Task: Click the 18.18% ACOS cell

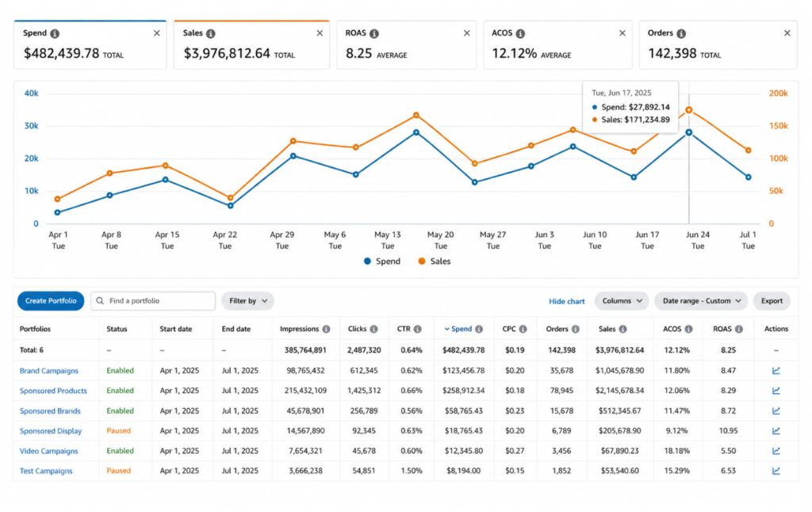Action: (677, 451)
